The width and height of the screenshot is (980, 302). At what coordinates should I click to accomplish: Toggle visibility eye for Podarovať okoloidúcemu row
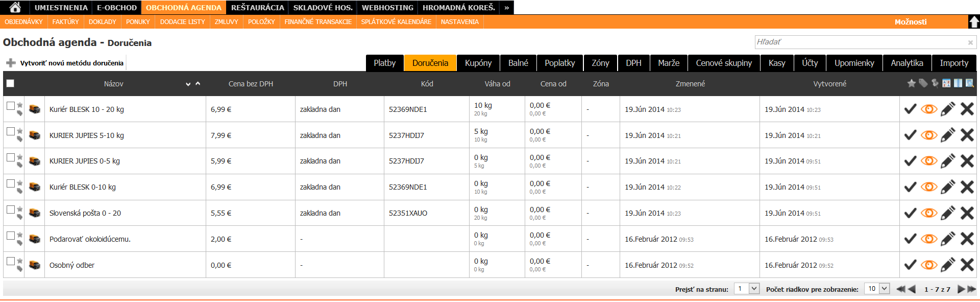click(929, 239)
